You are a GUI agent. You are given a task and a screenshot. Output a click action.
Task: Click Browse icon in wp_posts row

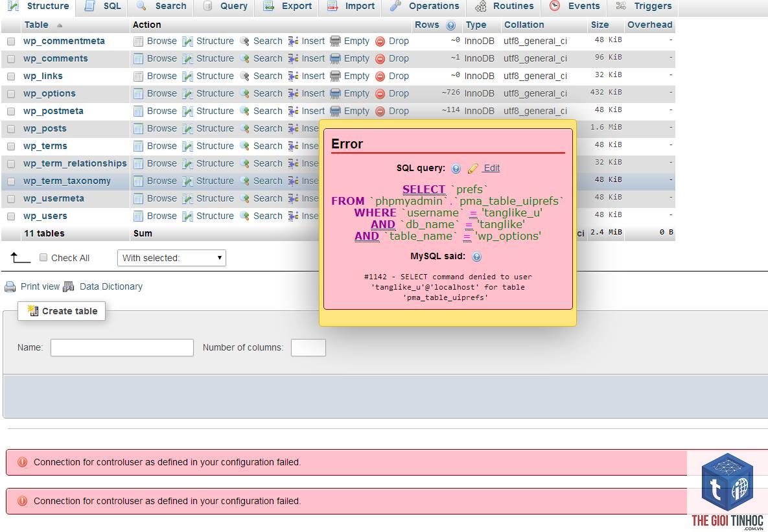click(x=139, y=129)
